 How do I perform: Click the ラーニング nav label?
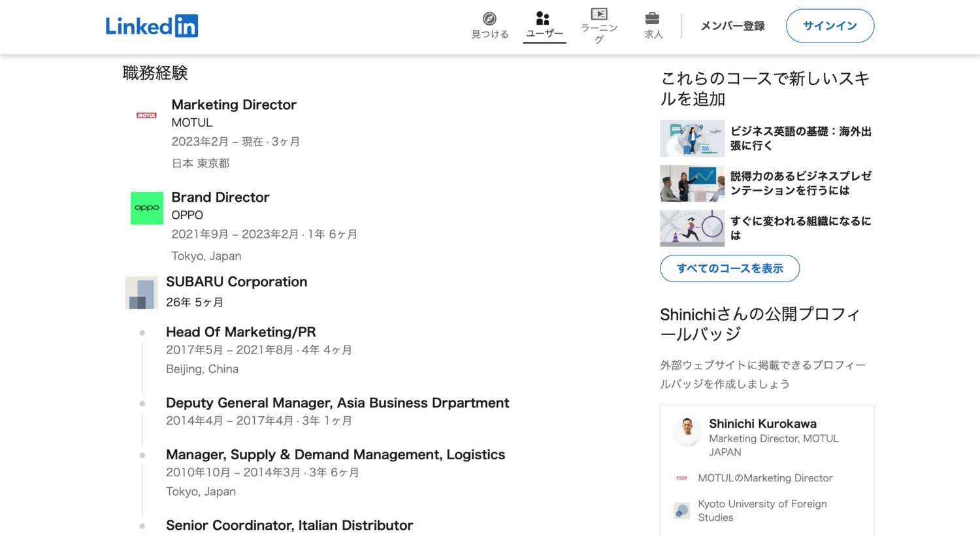(x=599, y=33)
